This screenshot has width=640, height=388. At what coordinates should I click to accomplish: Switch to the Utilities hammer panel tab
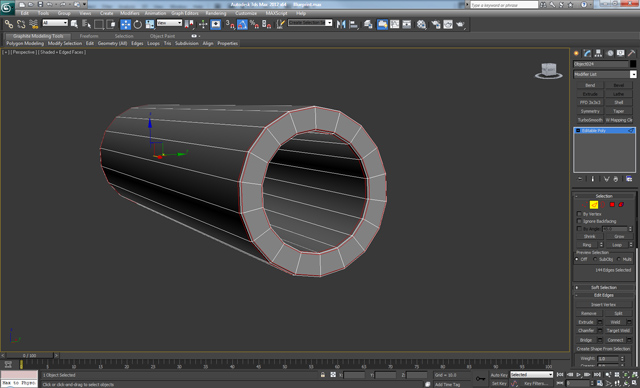click(x=631, y=53)
